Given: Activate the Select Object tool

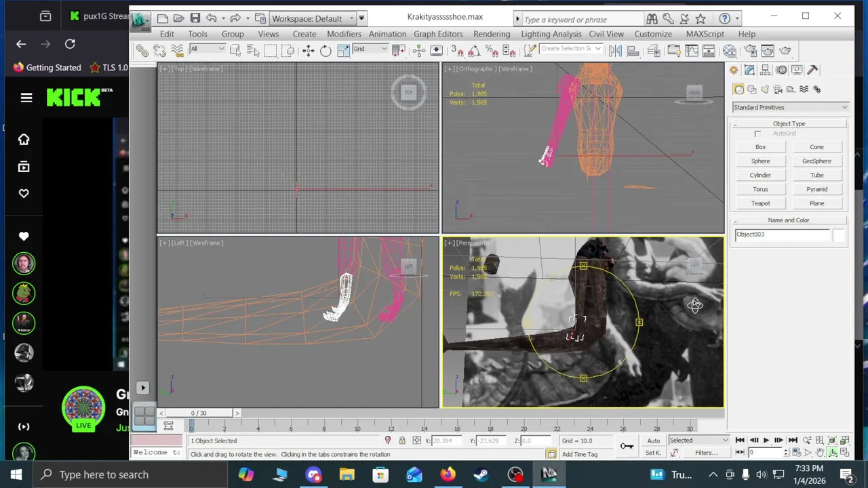Looking at the screenshot, I should [235, 51].
